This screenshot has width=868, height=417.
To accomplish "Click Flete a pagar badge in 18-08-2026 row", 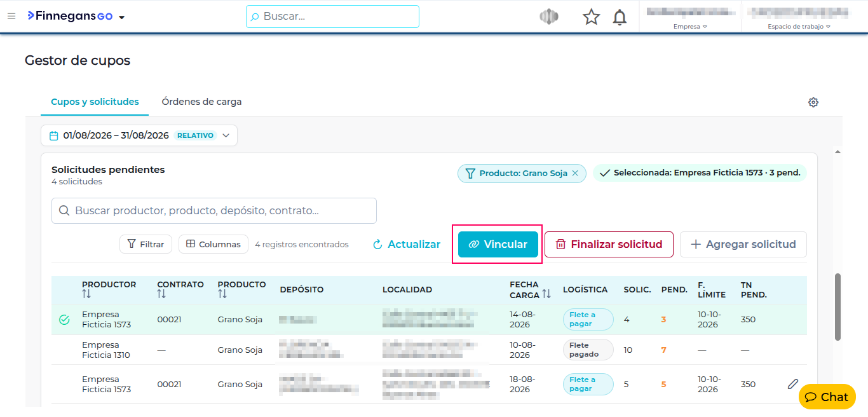I will point(588,384).
